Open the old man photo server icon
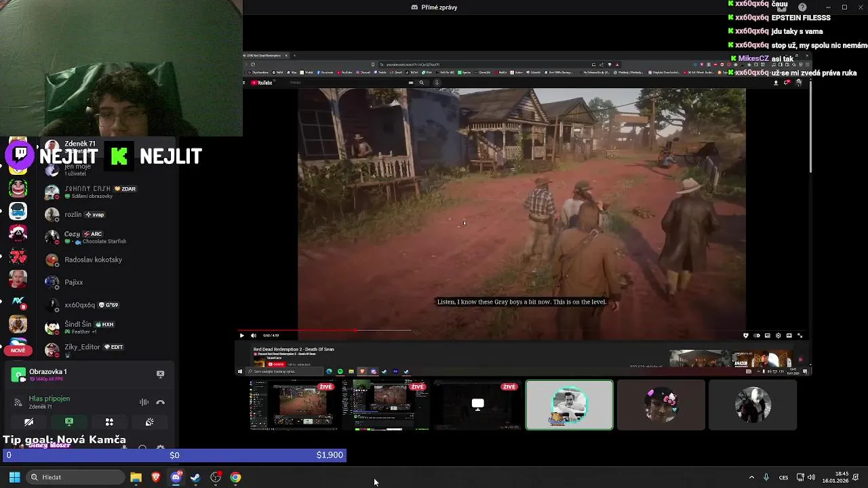This screenshot has height=488, width=868. click(x=18, y=279)
